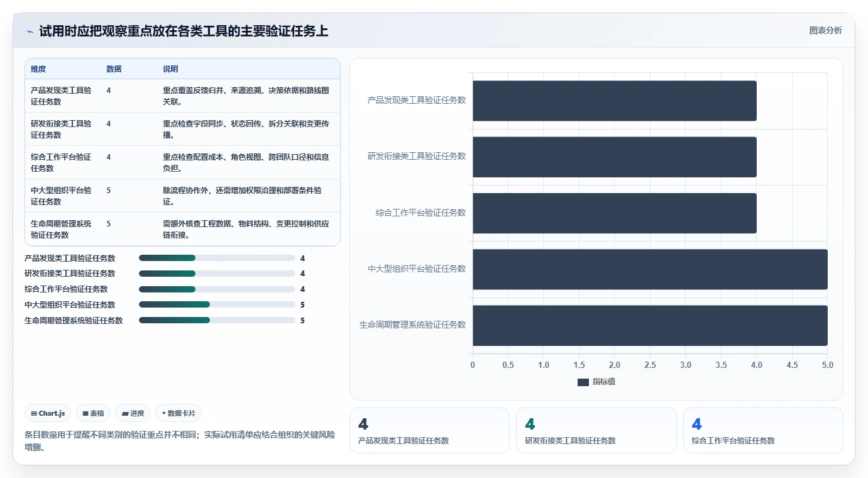Click the 说明 column header
This screenshot has width=868, height=478.
(170, 69)
